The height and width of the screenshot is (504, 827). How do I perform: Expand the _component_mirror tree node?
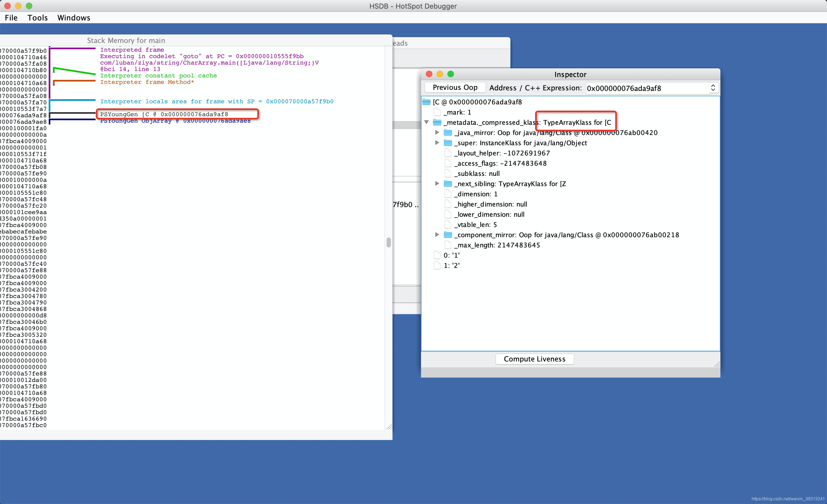click(x=437, y=235)
